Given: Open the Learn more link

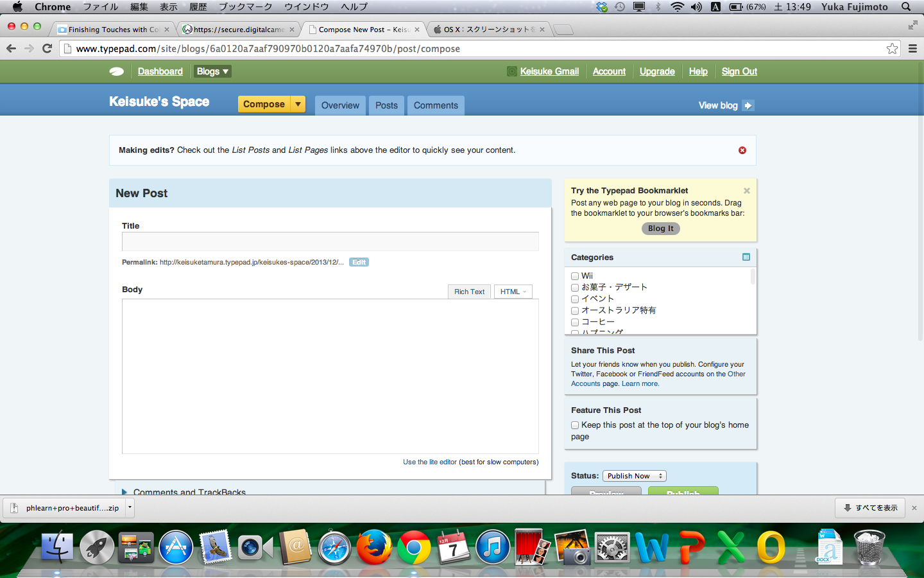Looking at the screenshot, I should [640, 383].
